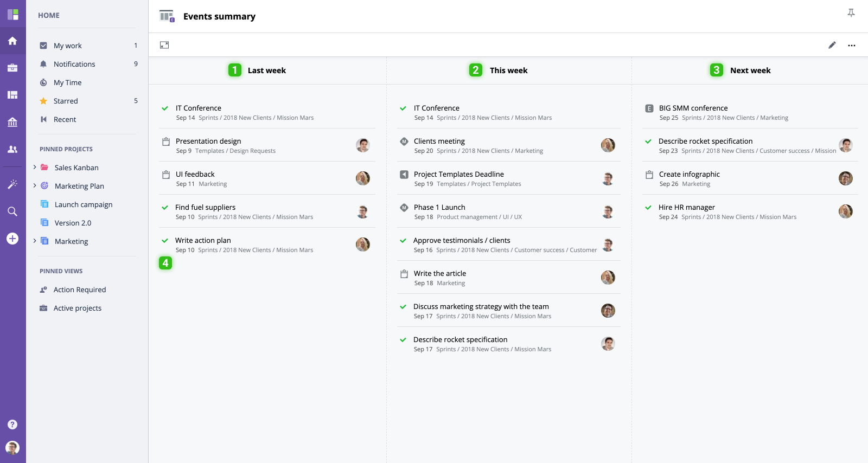Open the help question mark icon

[12, 425]
